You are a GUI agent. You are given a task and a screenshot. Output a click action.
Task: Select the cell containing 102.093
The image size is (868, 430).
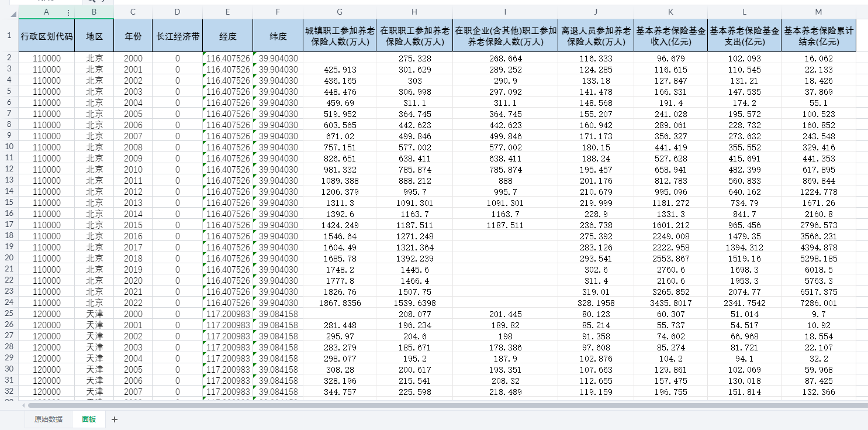click(x=745, y=59)
